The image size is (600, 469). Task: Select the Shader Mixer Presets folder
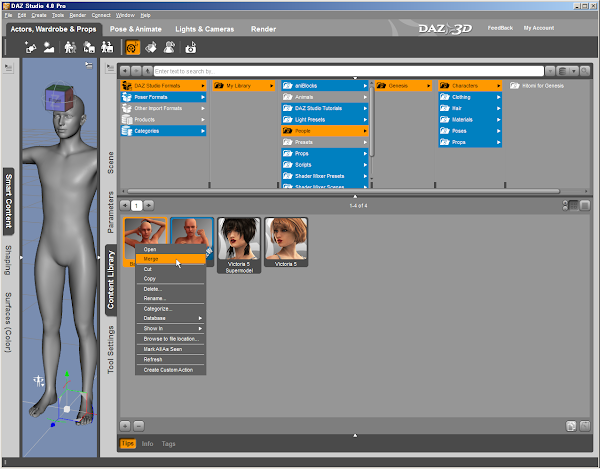click(325, 176)
